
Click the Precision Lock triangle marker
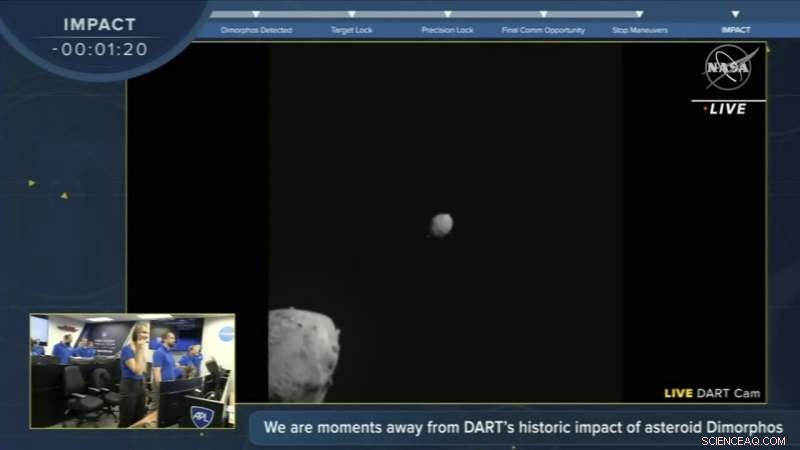point(447,14)
